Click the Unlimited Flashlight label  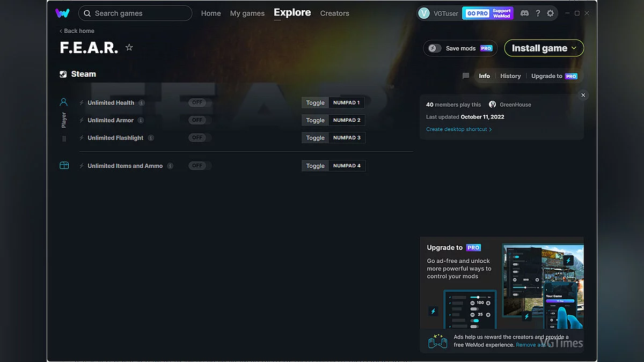(115, 138)
